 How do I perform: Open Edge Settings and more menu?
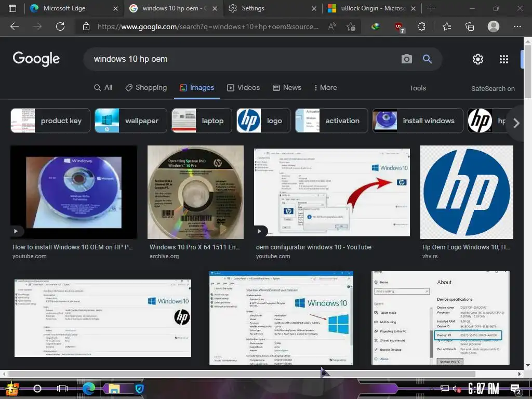[x=517, y=26]
